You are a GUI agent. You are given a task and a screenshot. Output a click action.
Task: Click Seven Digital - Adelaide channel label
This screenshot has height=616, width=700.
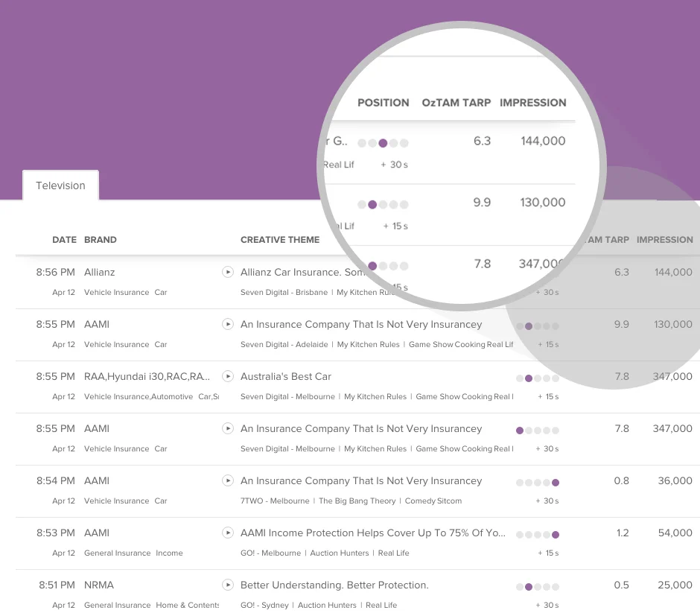[284, 345]
